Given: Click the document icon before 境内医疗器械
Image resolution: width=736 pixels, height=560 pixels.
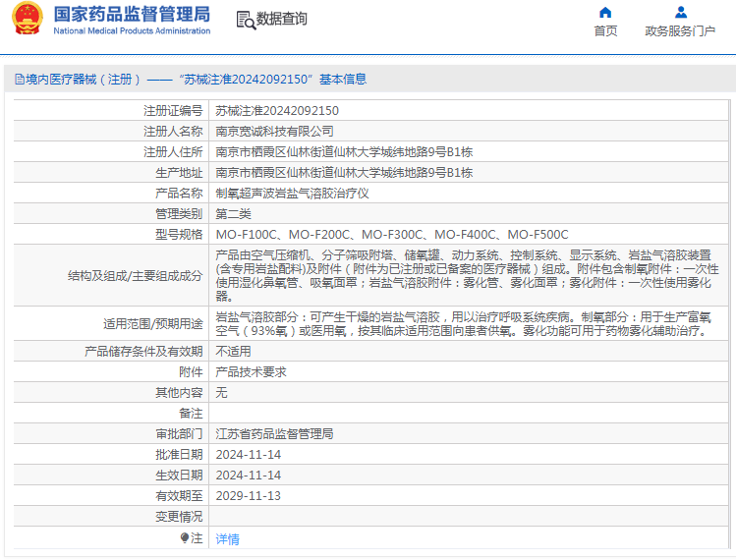Looking at the screenshot, I should pos(20,80).
